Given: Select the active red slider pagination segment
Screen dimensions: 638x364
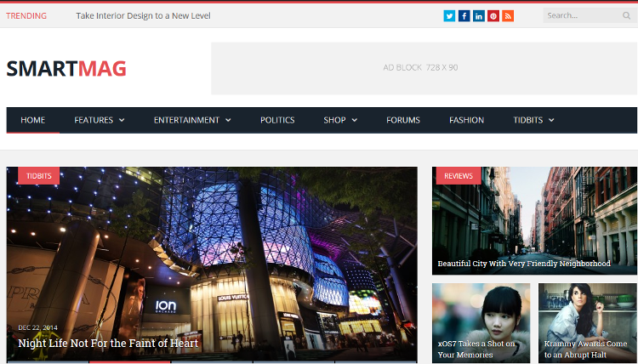Looking at the screenshot, I should tap(130, 361).
